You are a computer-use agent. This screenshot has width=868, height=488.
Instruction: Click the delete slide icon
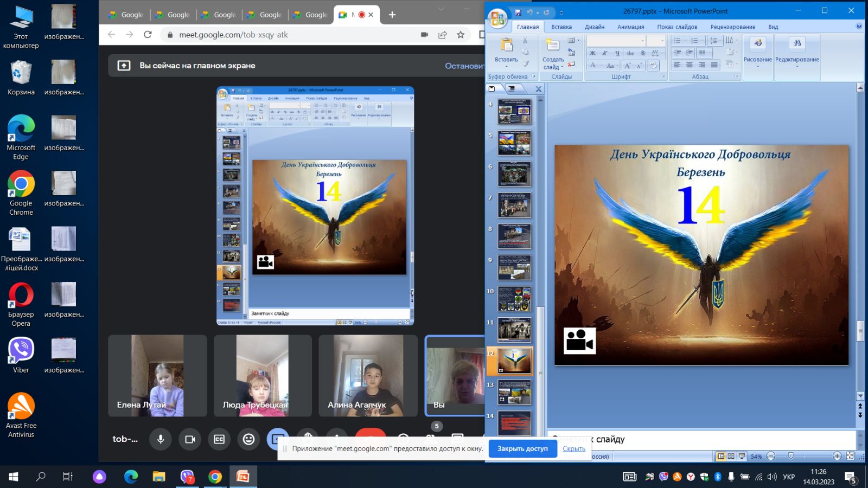[x=571, y=64]
